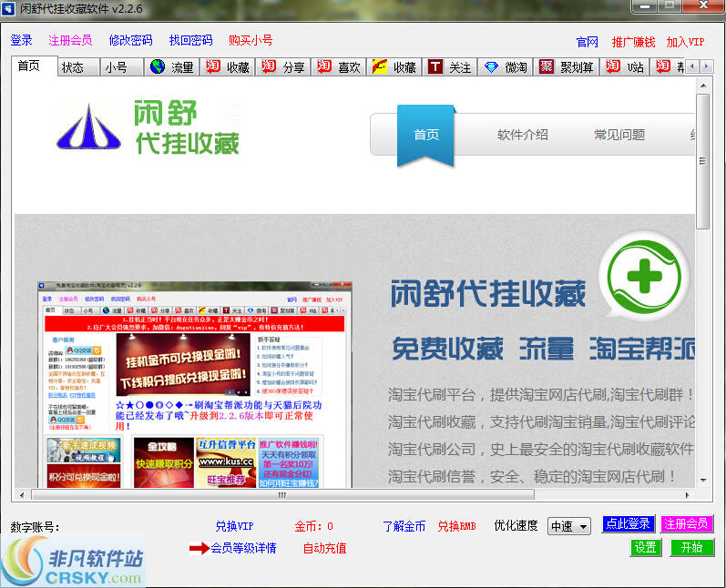
Task: Click 加入VIP link
Action: click(685, 42)
